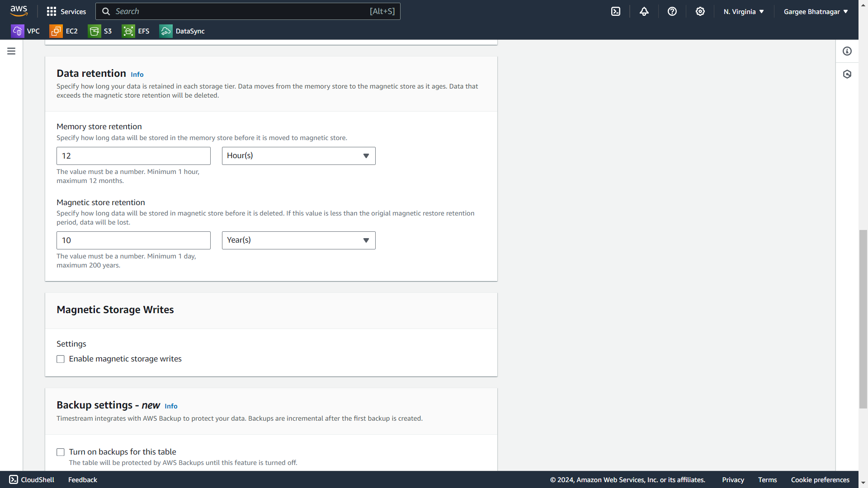
Task: Click Info link beside Data retention
Action: 137,75
